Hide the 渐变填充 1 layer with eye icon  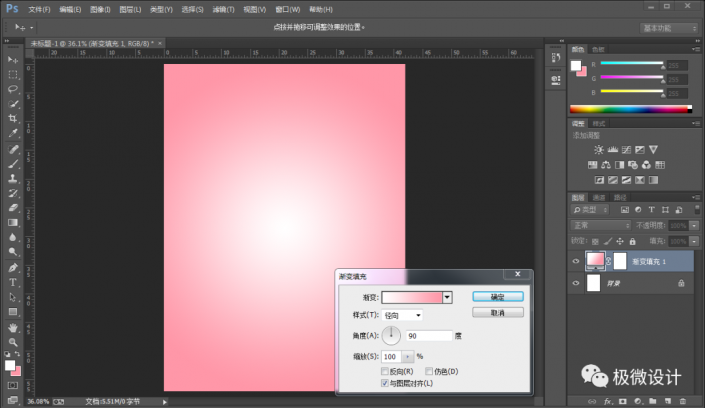tap(575, 261)
